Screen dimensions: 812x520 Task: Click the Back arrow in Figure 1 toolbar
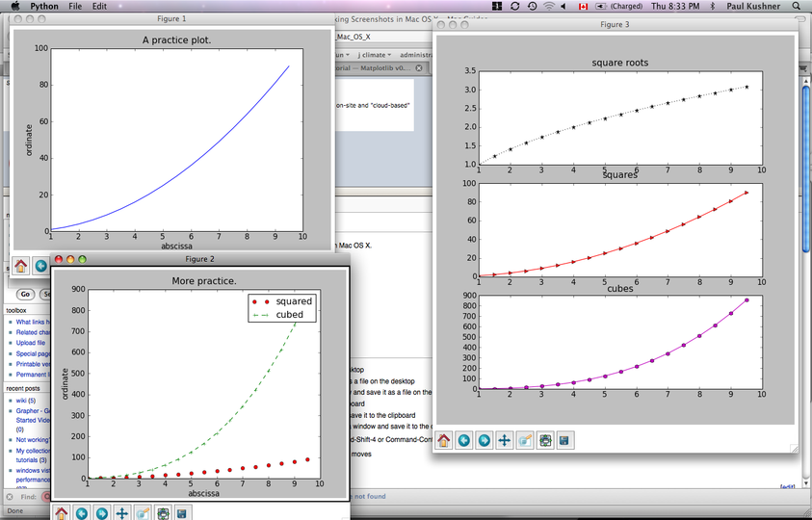(x=40, y=266)
